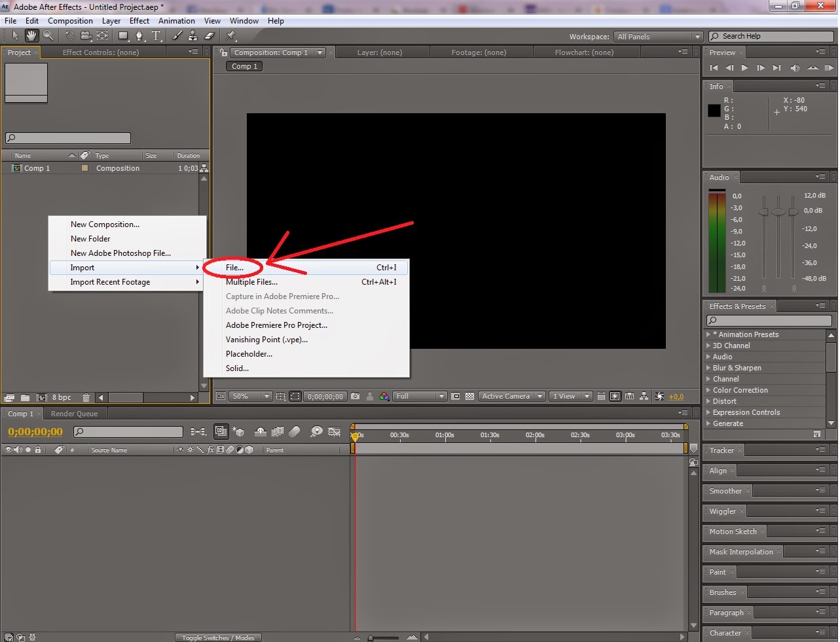The width and height of the screenshot is (840, 642).
Task: Click the Comp 1 breadcrumb button in viewer
Action: [x=245, y=66]
